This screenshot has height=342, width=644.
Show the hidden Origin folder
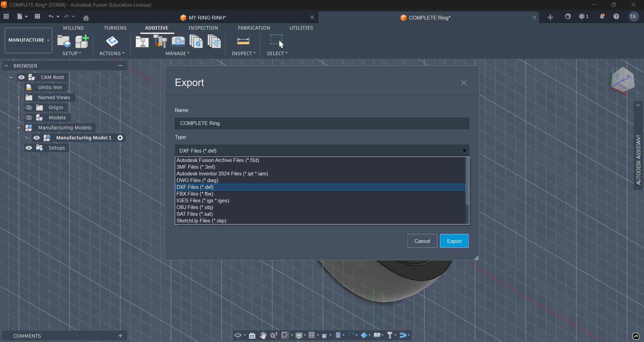[x=29, y=108]
